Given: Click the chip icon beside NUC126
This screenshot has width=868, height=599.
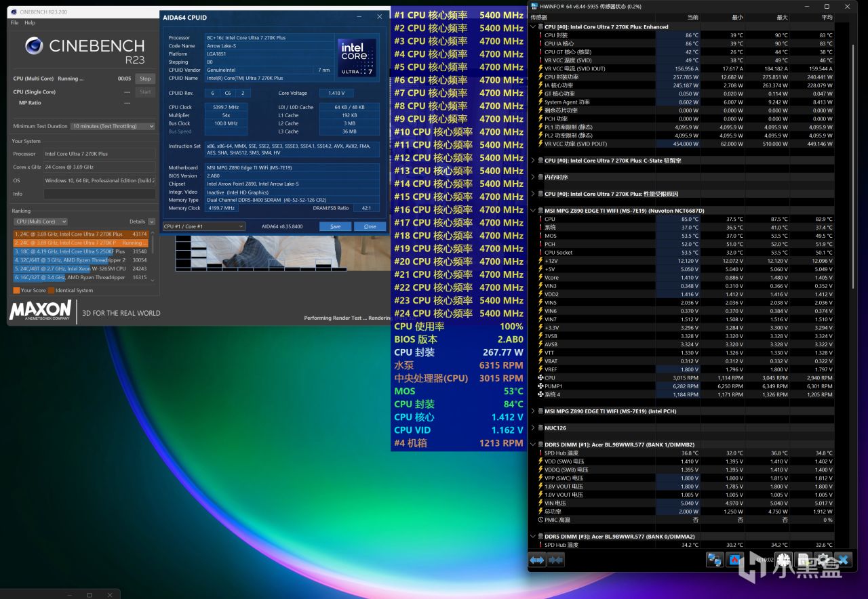Looking at the screenshot, I should coord(540,428).
